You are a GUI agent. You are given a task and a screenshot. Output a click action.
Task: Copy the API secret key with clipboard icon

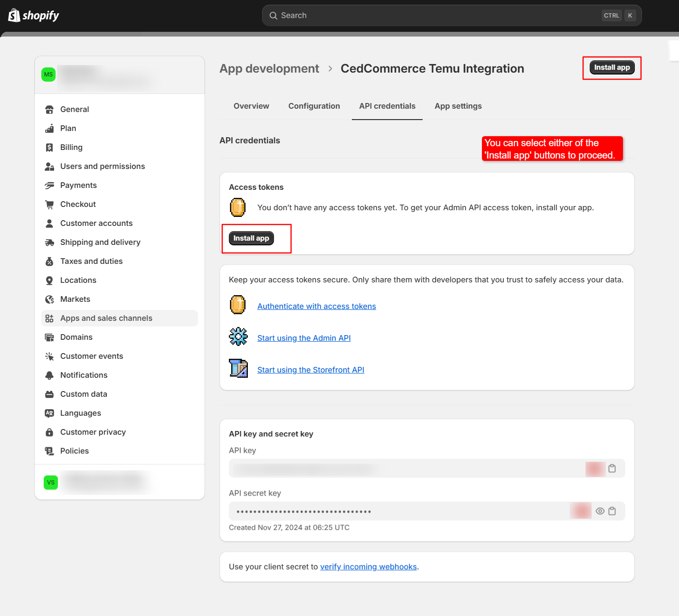612,511
